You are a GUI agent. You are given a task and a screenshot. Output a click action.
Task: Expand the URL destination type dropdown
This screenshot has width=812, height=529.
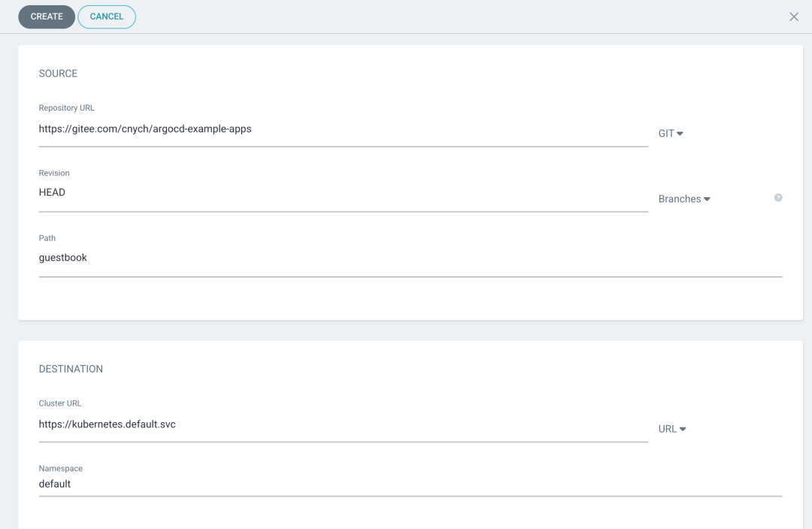[x=672, y=429]
